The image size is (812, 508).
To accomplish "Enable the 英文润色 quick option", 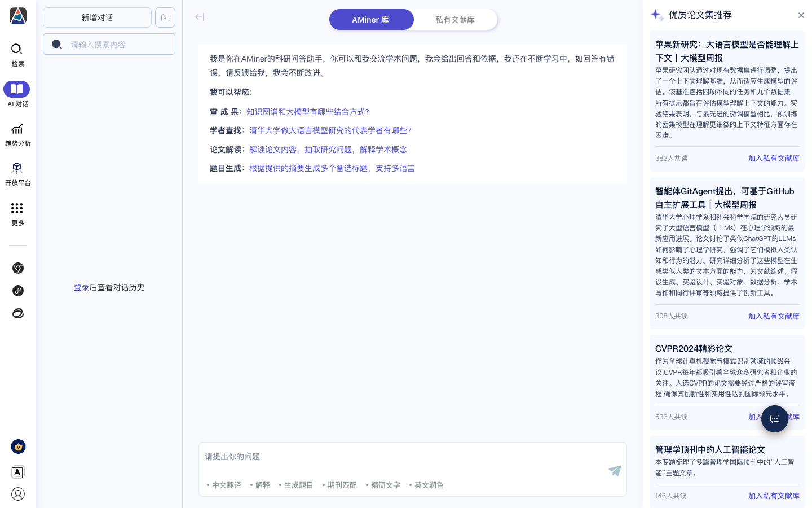I will 429,485.
